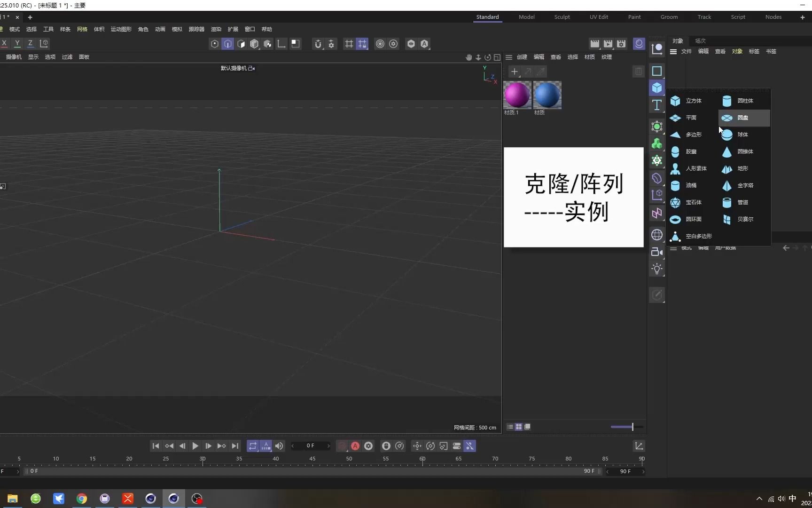The height and width of the screenshot is (508, 812).
Task: Open the viewport 摄像机 camera menu
Action: click(13, 57)
